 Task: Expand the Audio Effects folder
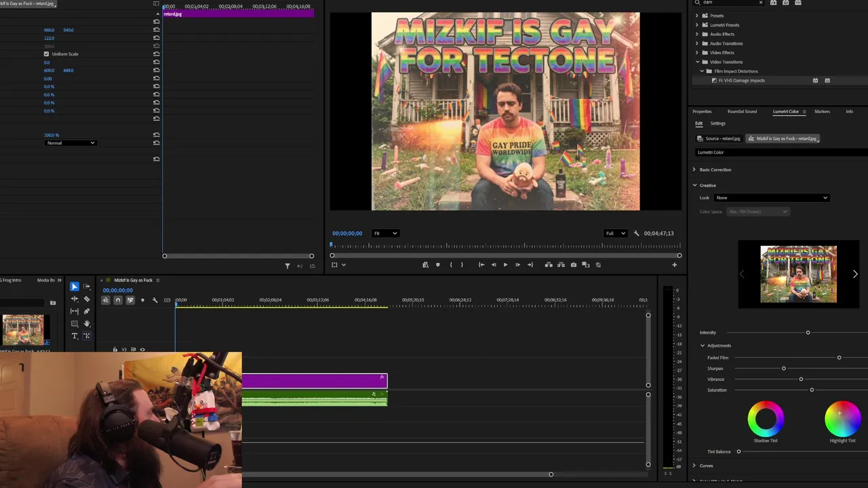click(x=697, y=34)
